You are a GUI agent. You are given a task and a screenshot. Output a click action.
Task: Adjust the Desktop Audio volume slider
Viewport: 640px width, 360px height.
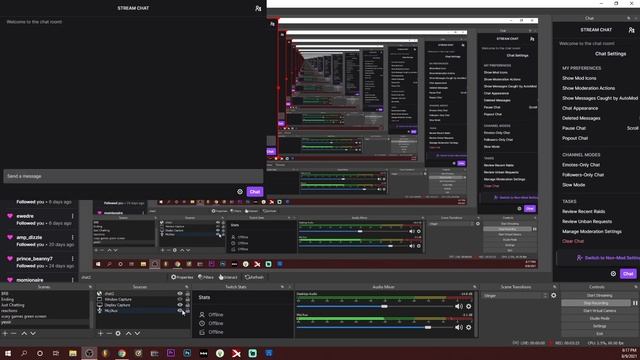tap(384, 306)
